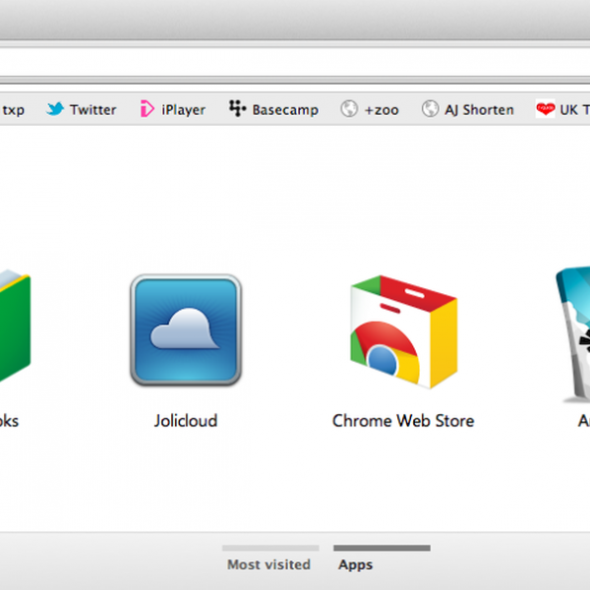Launch the Chrome Web Store app
The height and width of the screenshot is (590, 590).
coord(404,332)
